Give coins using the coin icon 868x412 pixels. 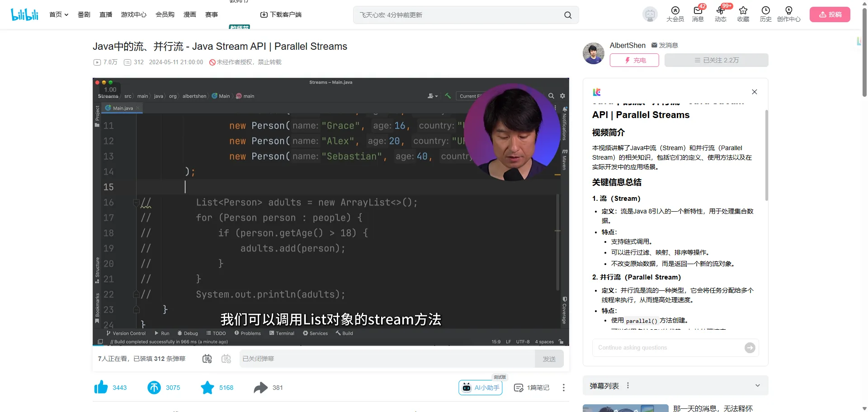tap(154, 387)
